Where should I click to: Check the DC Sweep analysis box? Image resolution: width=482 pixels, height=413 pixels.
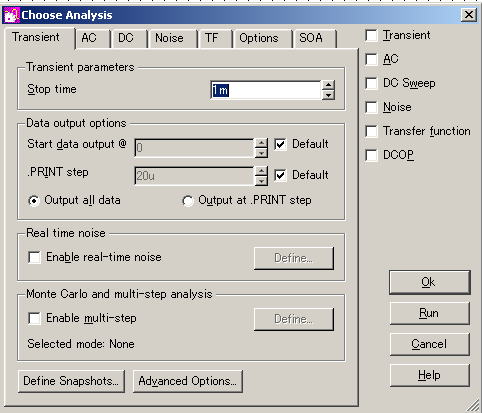pyautogui.click(x=372, y=83)
